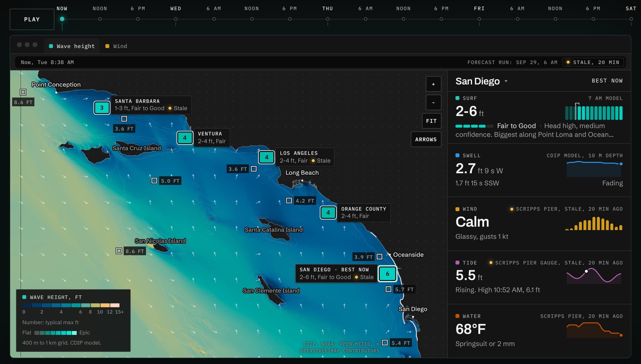This screenshot has height=364, width=641.
Task: Click the swell trend chart
Action: (x=594, y=169)
